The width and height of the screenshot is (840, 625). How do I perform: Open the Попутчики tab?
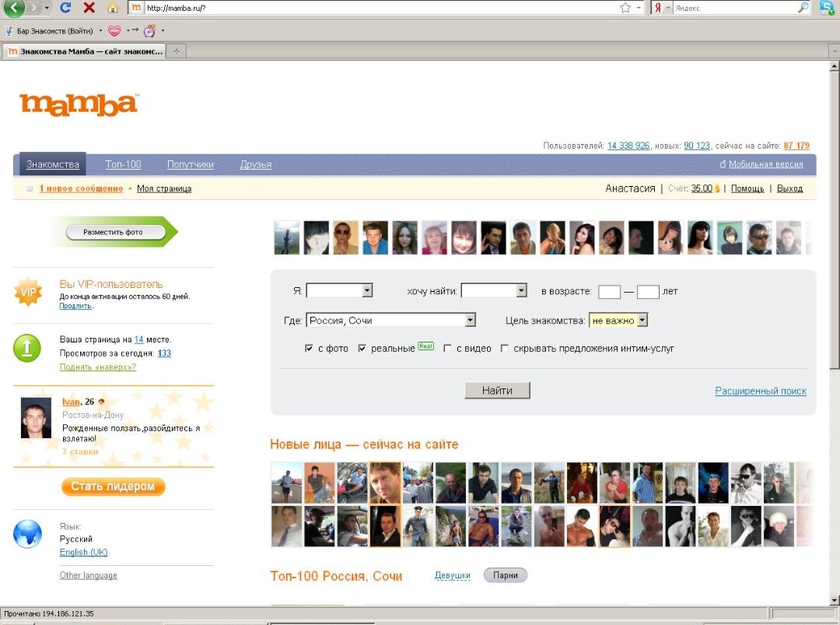click(x=191, y=164)
